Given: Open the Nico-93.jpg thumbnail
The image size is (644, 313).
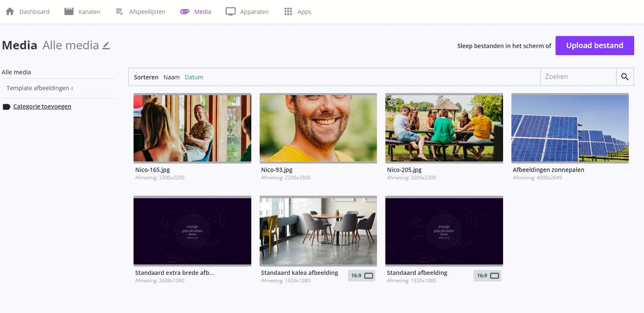Looking at the screenshot, I should tap(318, 128).
